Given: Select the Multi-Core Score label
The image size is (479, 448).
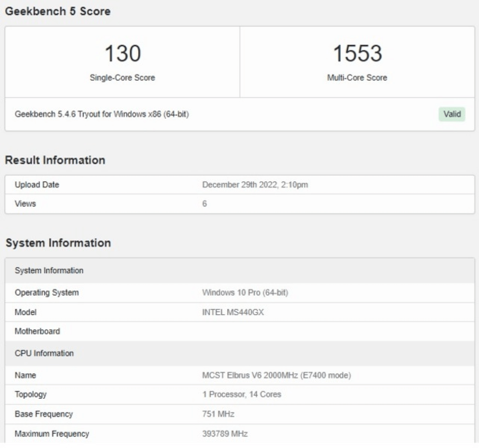Looking at the screenshot, I should [357, 78].
